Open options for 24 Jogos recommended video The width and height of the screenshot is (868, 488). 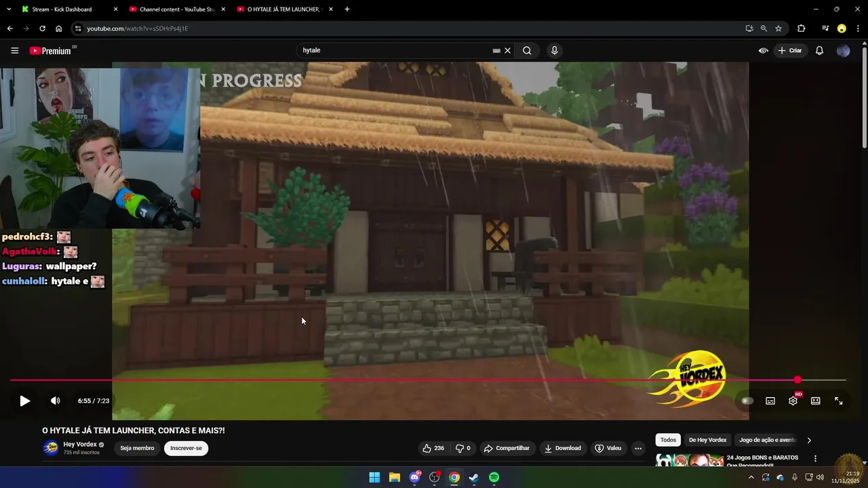pos(815,459)
